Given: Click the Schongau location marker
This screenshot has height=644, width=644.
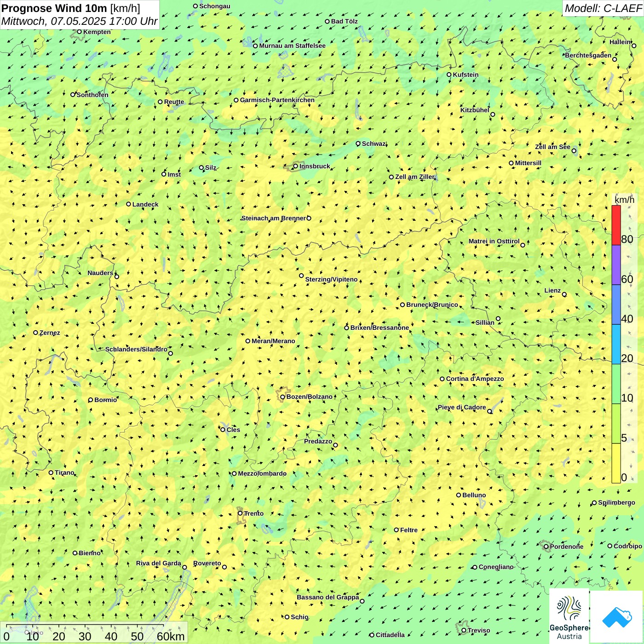Looking at the screenshot, I should (195, 6).
